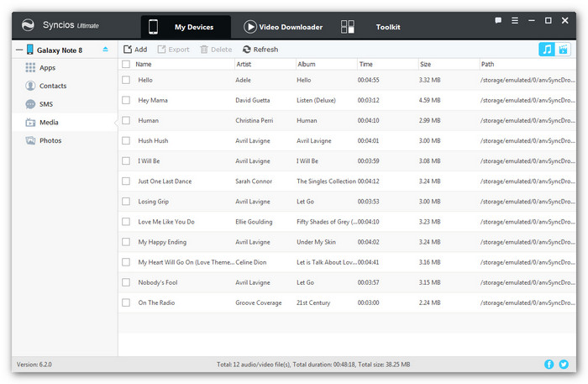
Task: Switch to music view icon
Action: coord(547,50)
